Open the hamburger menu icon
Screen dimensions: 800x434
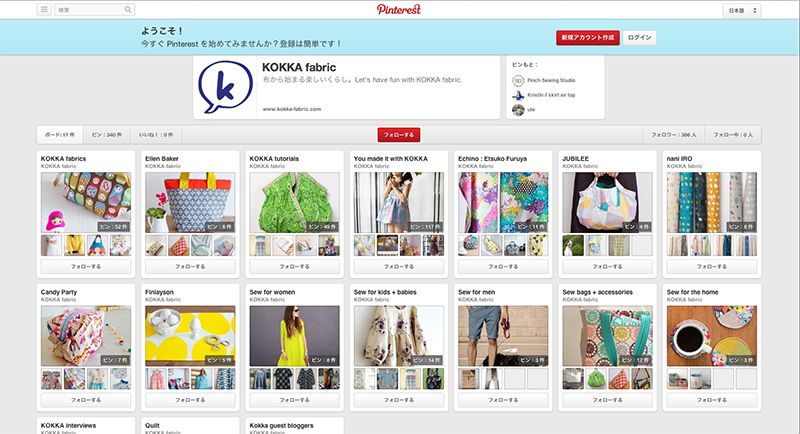44,10
